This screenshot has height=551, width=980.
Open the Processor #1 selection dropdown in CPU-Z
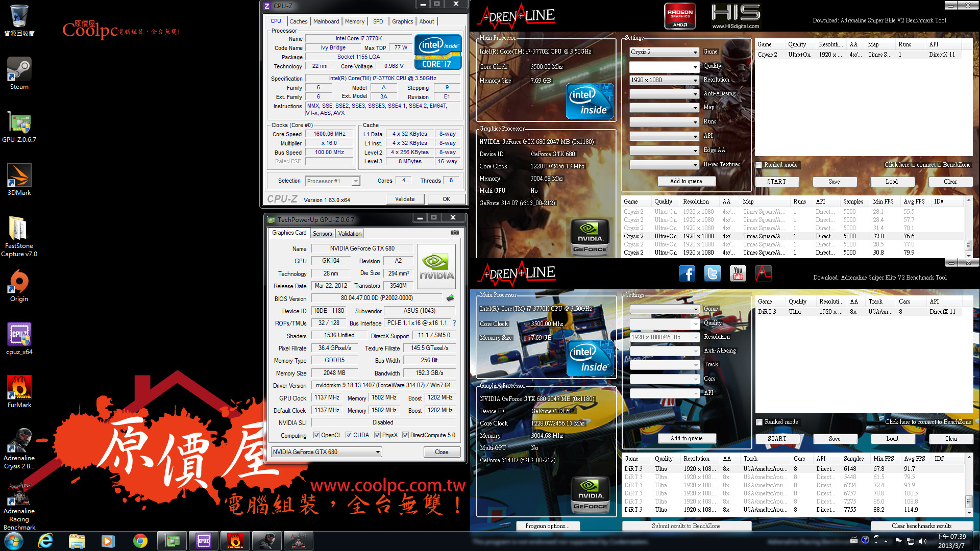coord(332,181)
